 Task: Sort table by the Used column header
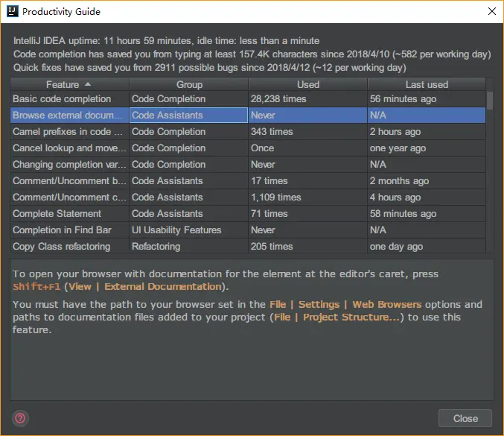tap(308, 85)
